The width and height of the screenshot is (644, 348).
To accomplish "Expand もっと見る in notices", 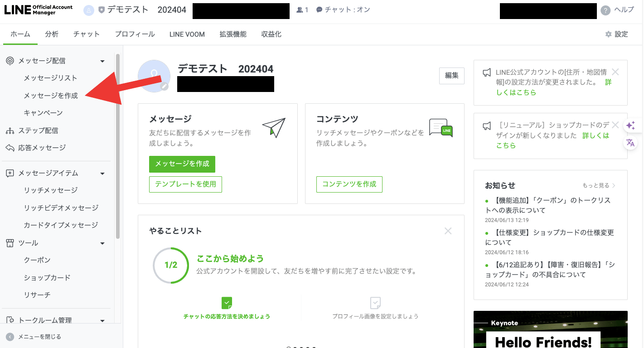I will [x=599, y=185].
